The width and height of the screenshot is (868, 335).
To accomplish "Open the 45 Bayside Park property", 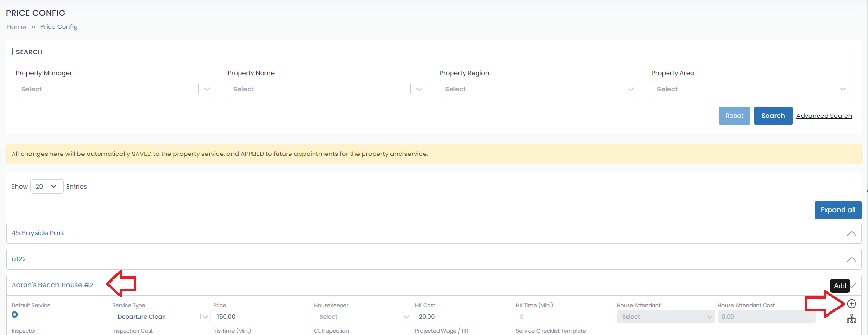I will click(x=38, y=233).
